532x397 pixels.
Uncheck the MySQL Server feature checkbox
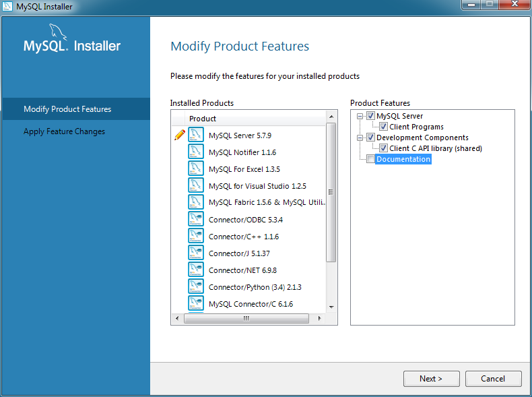370,116
